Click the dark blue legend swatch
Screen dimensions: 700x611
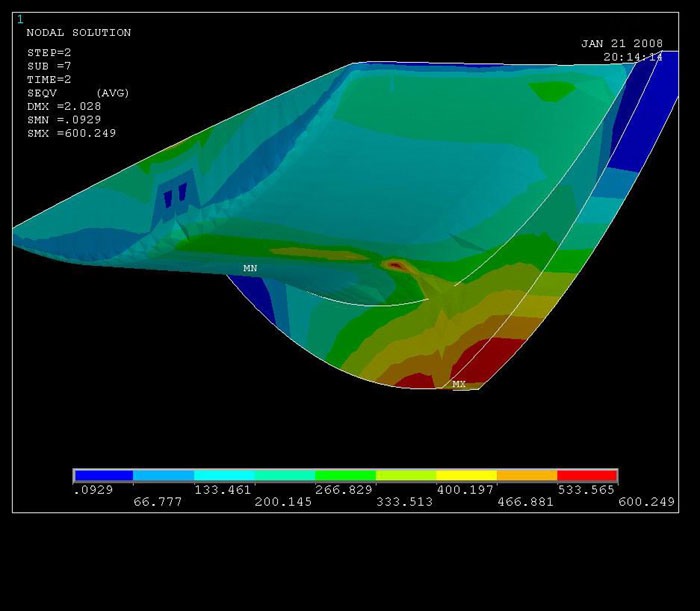pos(104,476)
